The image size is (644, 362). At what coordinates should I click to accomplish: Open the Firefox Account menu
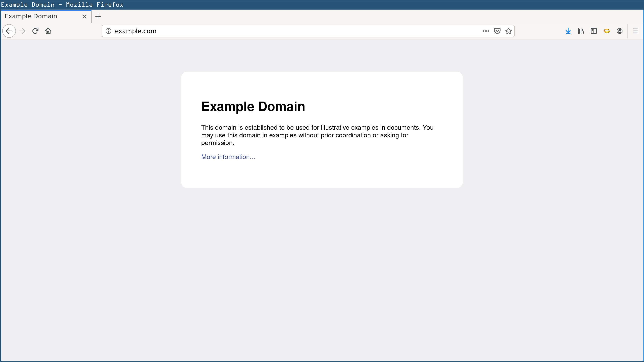(x=619, y=31)
